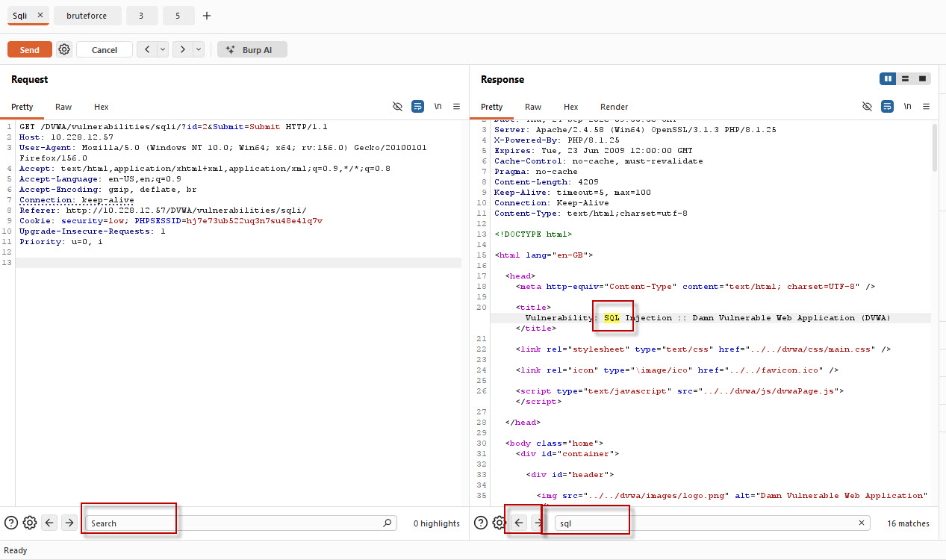946x560 pixels.
Task: Open repeater tab 3
Action: coord(141,15)
